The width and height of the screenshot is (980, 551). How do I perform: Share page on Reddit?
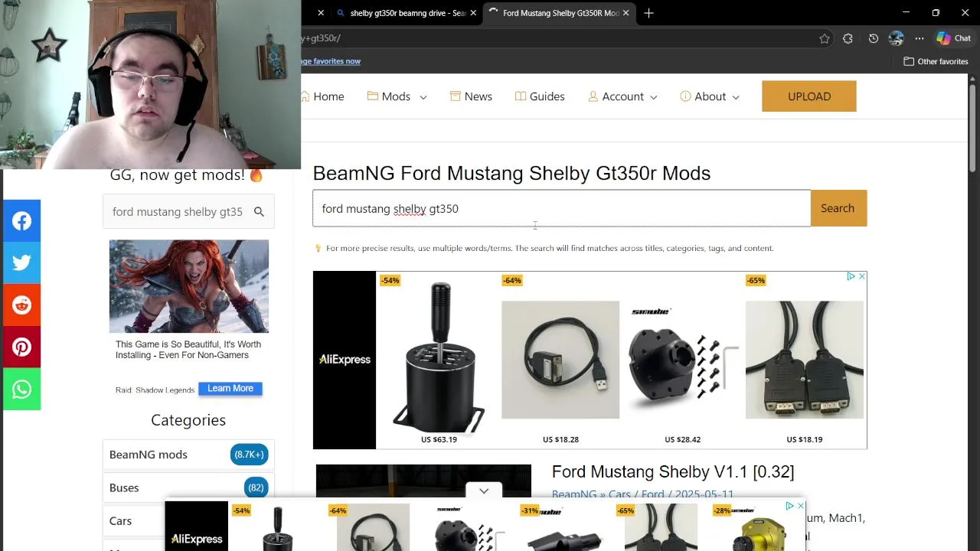click(x=21, y=305)
